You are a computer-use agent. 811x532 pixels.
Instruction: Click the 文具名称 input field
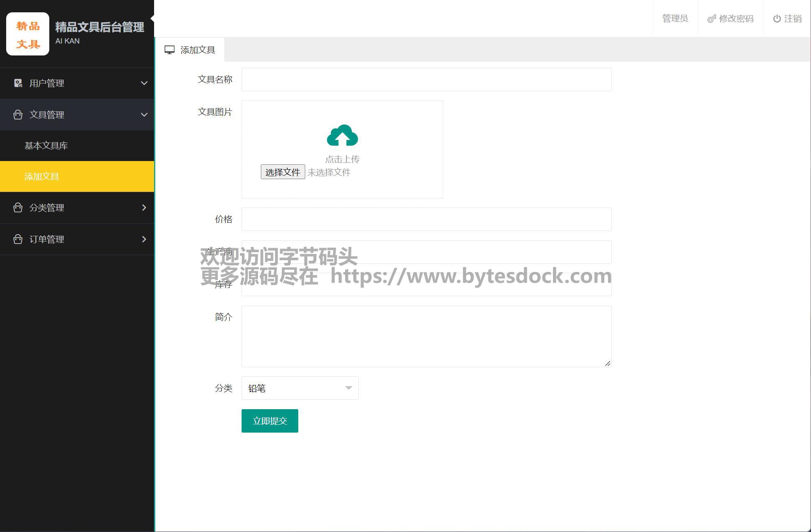coord(426,79)
